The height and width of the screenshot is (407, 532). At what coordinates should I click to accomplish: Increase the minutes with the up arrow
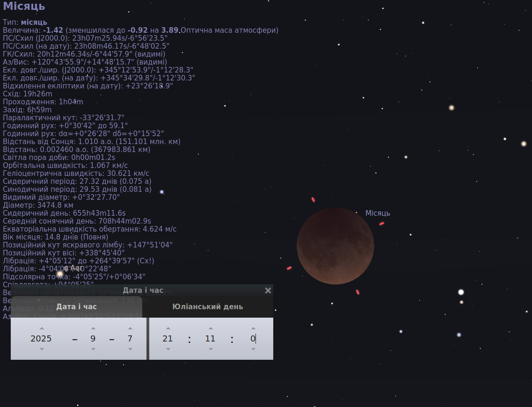pyautogui.click(x=211, y=328)
